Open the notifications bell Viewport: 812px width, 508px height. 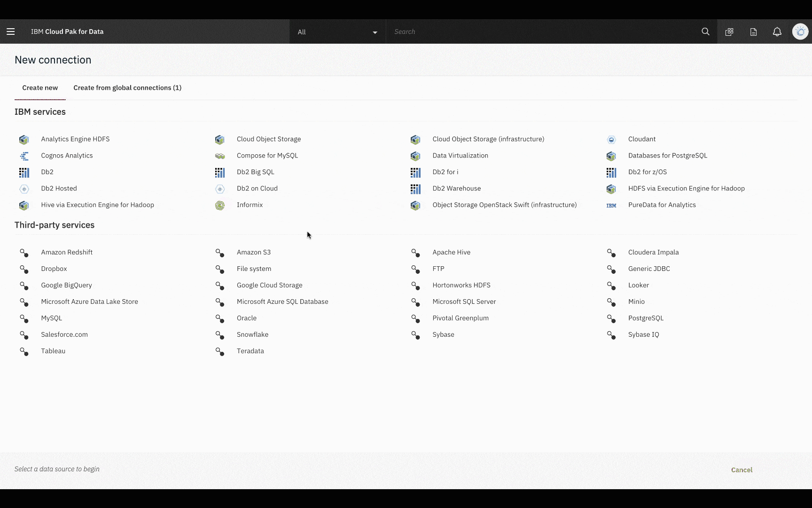pyautogui.click(x=777, y=32)
